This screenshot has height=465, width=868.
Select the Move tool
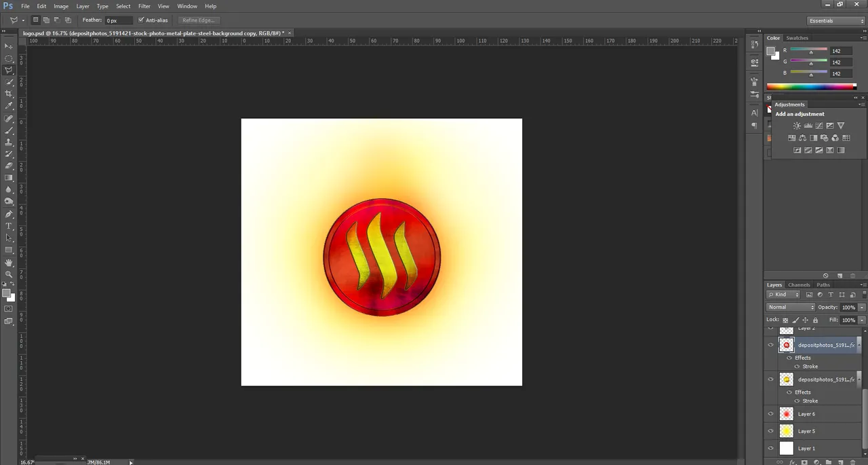(9, 46)
